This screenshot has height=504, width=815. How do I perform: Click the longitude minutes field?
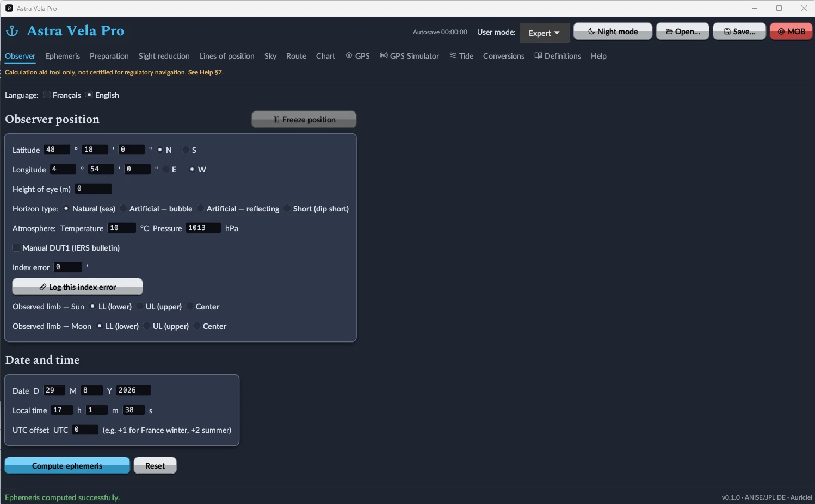point(101,169)
